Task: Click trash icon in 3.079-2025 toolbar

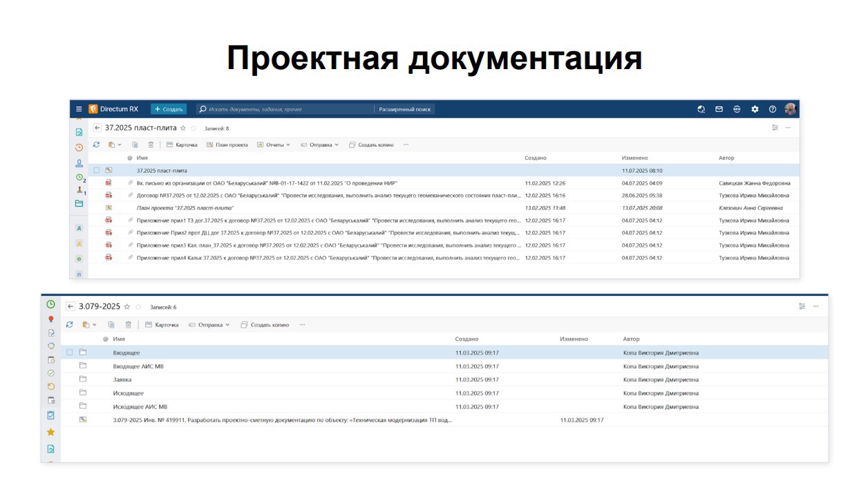Action: (128, 325)
